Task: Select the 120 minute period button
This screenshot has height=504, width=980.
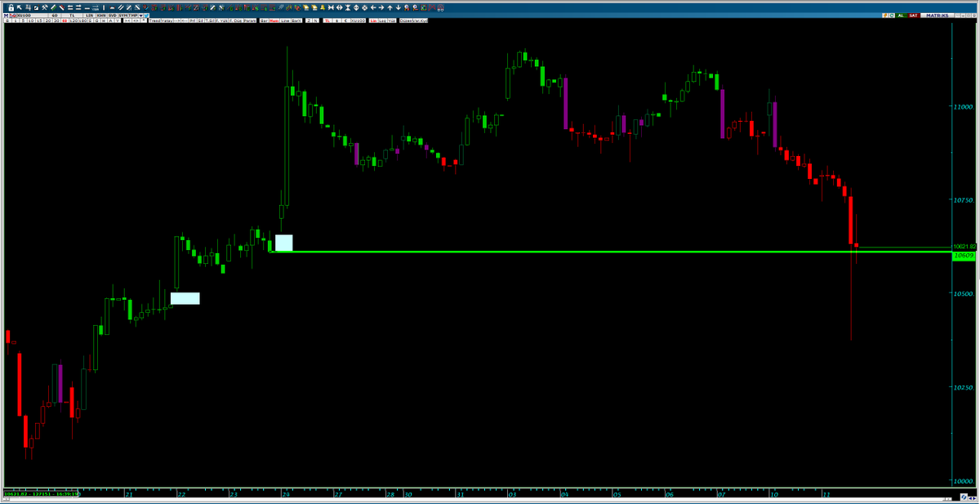Action: point(73,20)
